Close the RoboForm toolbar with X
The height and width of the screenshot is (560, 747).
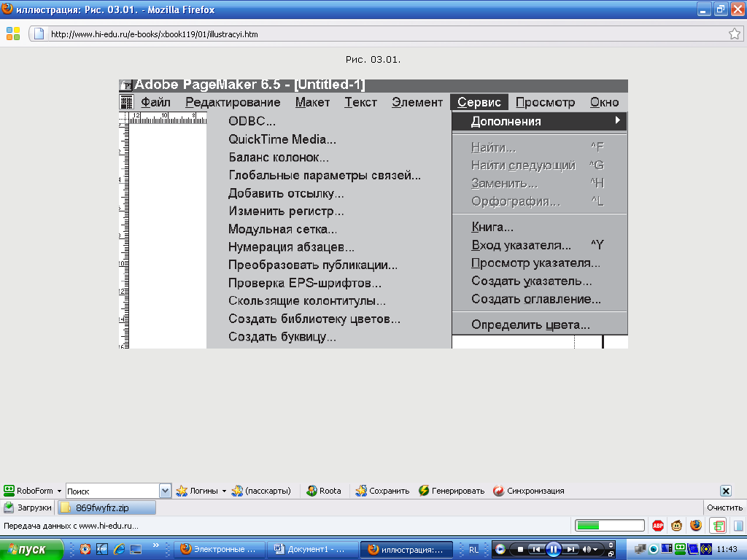point(726,491)
